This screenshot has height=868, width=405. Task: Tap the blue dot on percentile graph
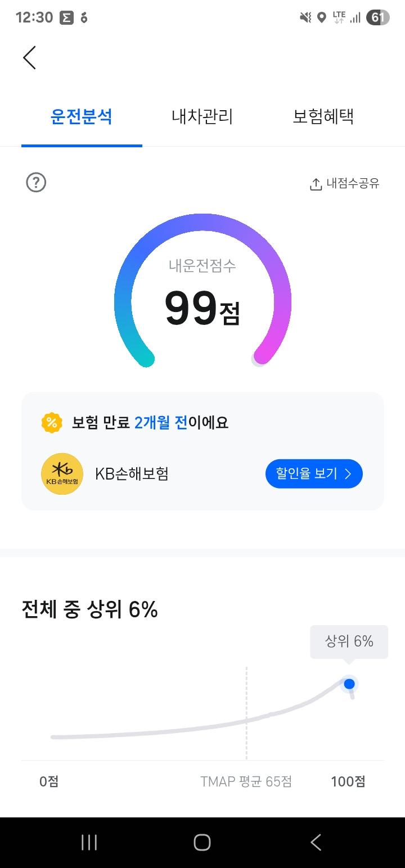click(x=349, y=684)
